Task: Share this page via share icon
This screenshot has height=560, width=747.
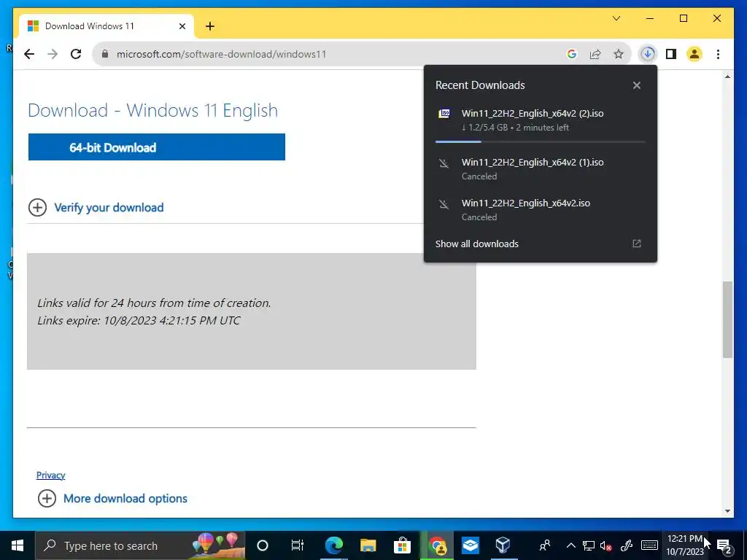Action: point(595,54)
